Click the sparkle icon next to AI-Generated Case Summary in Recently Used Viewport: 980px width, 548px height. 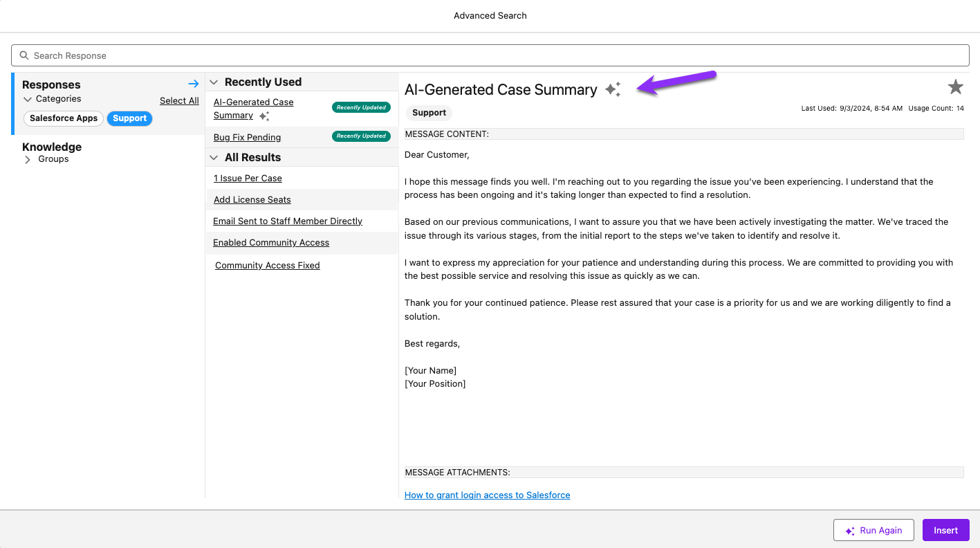[264, 116]
